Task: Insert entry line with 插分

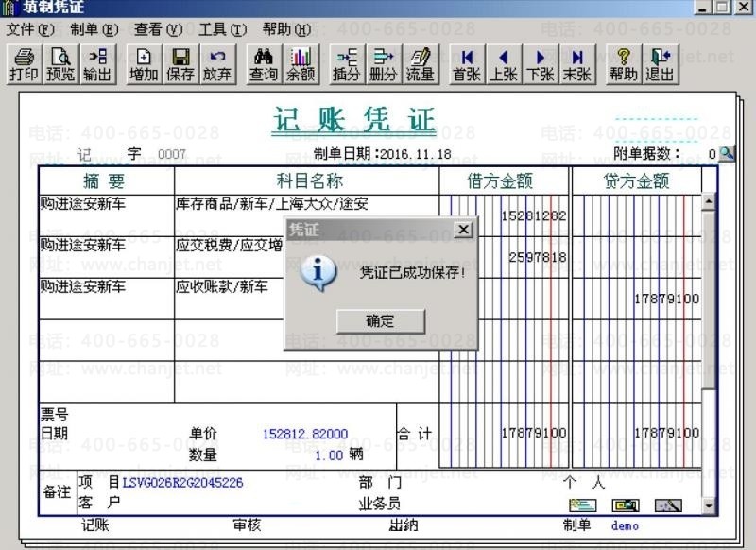Action: (x=347, y=64)
